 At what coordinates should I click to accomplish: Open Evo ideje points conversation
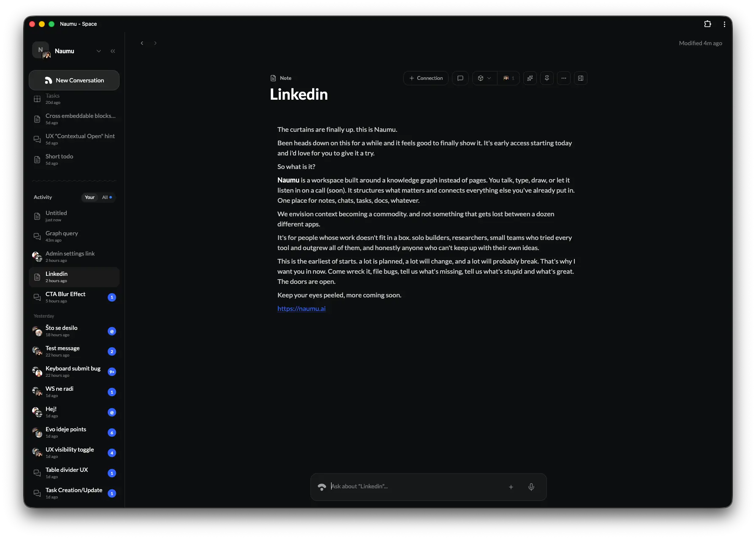point(74,432)
